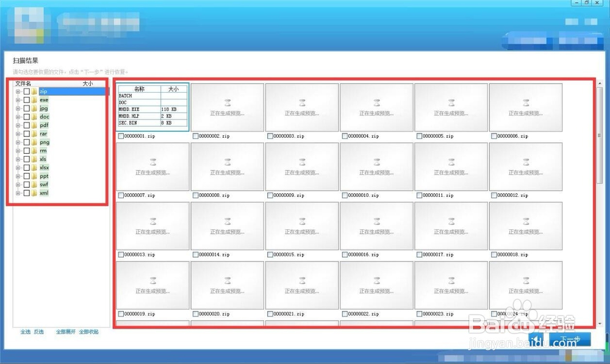
Task: Click the zip folder icon in tree
Action: (x=35, y=91)
